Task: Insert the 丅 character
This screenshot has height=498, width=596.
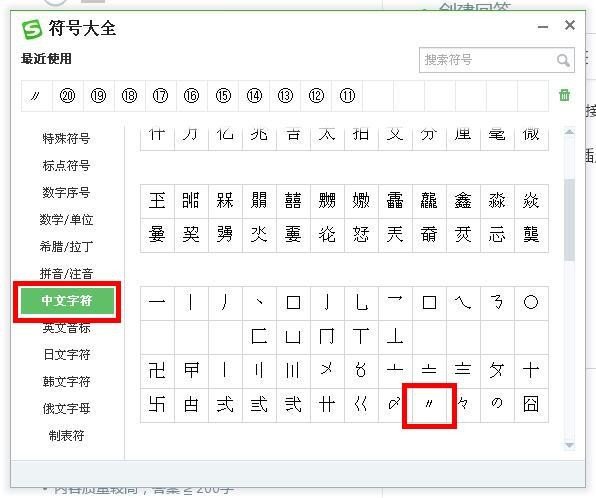Action: (361, 337)
